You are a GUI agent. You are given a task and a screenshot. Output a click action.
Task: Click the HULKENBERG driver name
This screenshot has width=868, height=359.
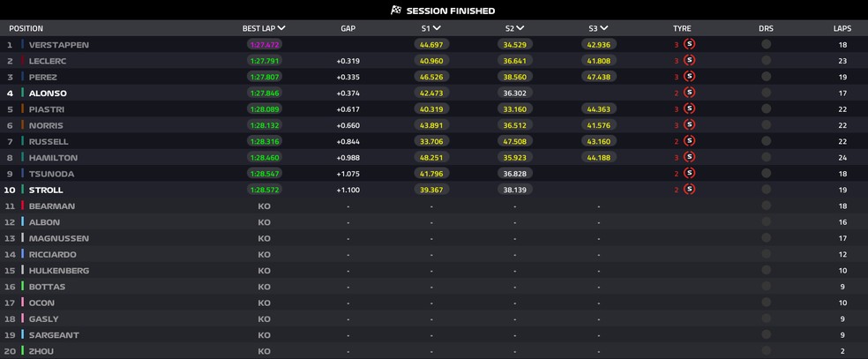coord(59,271)
